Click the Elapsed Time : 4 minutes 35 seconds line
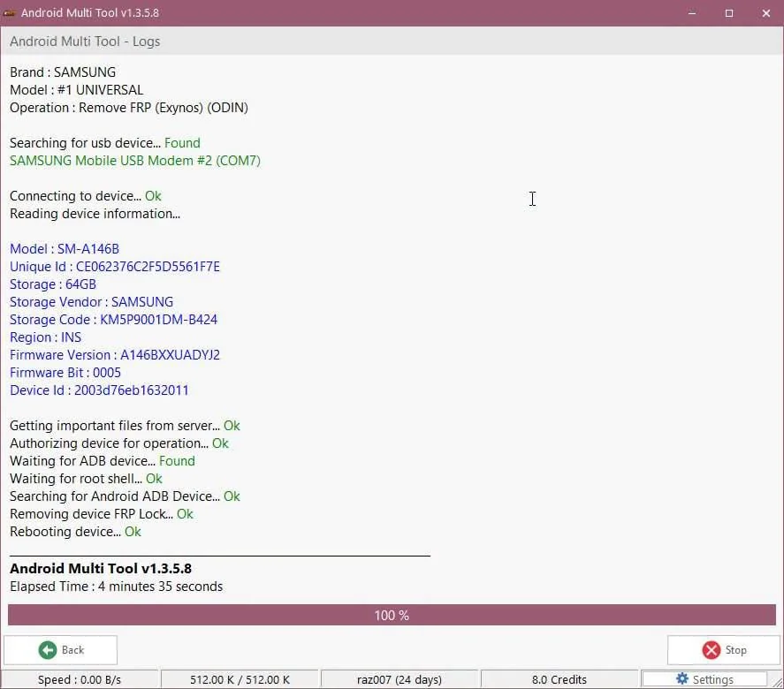The height and width of the screenshot is (689, 784). coord(116,587)
